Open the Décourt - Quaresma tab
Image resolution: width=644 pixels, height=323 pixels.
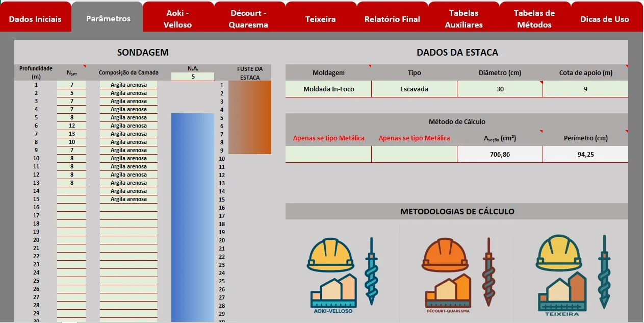(x=249, y=19)
